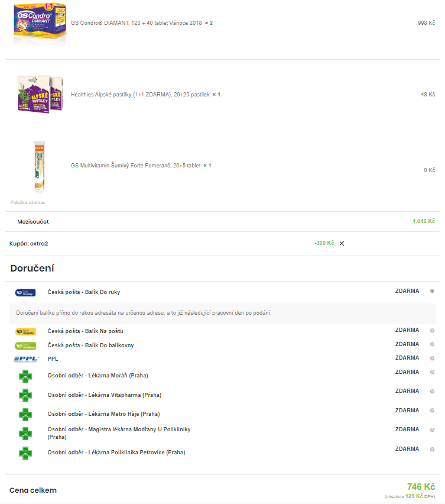Image resolution: width=445 pixels, height=504 pixels.
Task: Choose Balík Do balíkovny radio button
Action: click(432, 344)
